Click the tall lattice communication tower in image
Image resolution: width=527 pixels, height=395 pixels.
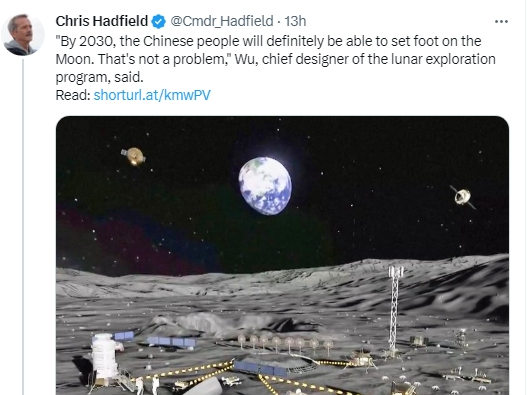[394, 309]
